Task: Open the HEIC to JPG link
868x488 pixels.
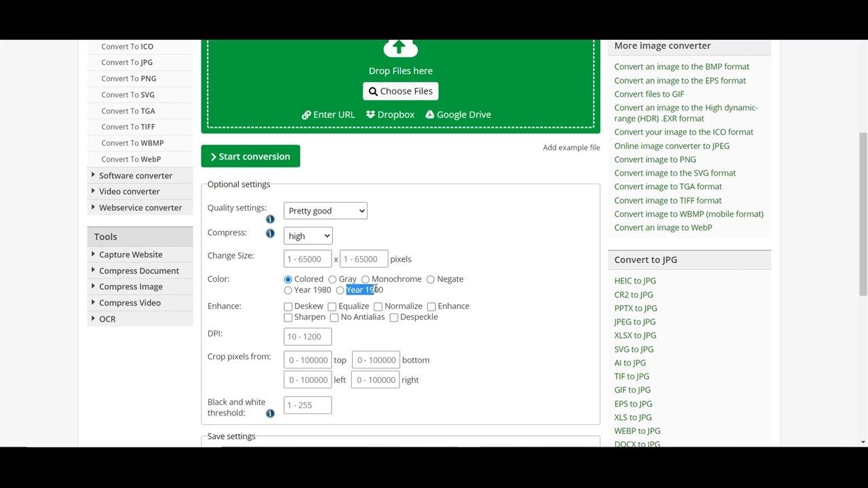Action: click(x=635, y=281)
